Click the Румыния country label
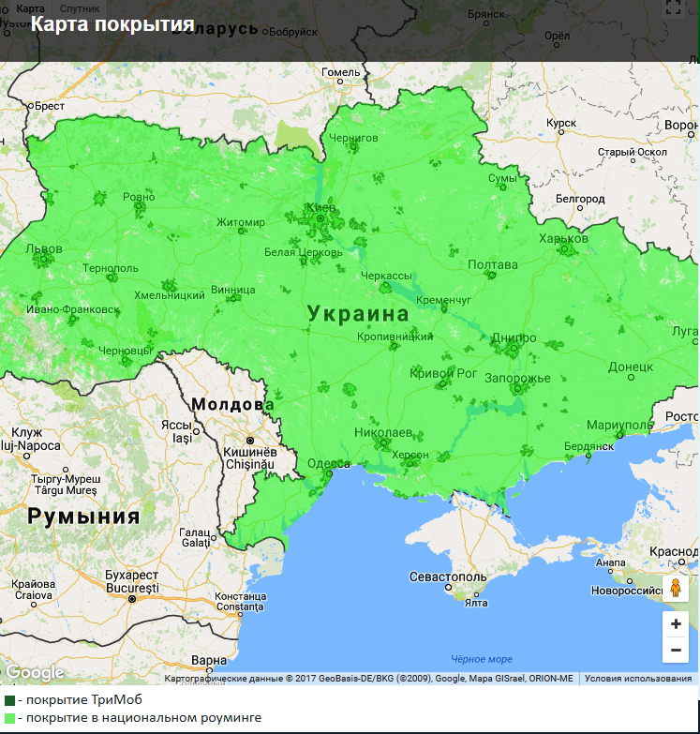This screenshot has width=700, height=734. coord(83,517)
